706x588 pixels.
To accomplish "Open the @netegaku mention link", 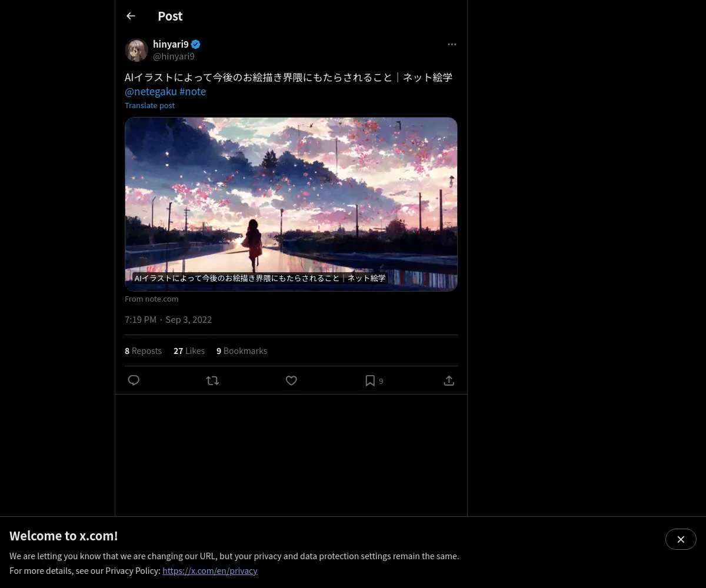I will 151,92.
